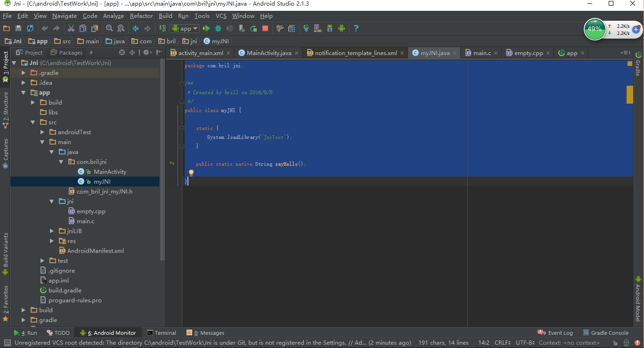Click the Replace toolbar icon
Image resolution: width=644 pixels, height=348 pixels.
(121, 28)
